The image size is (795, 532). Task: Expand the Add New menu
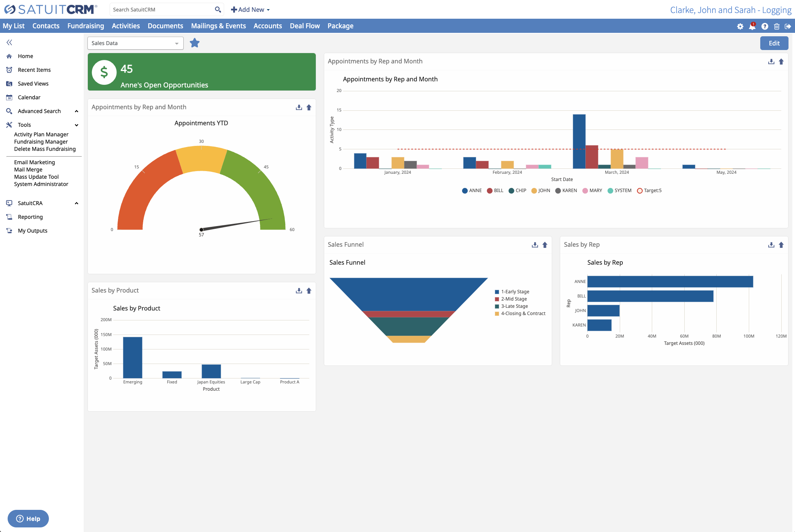(250, 9)
